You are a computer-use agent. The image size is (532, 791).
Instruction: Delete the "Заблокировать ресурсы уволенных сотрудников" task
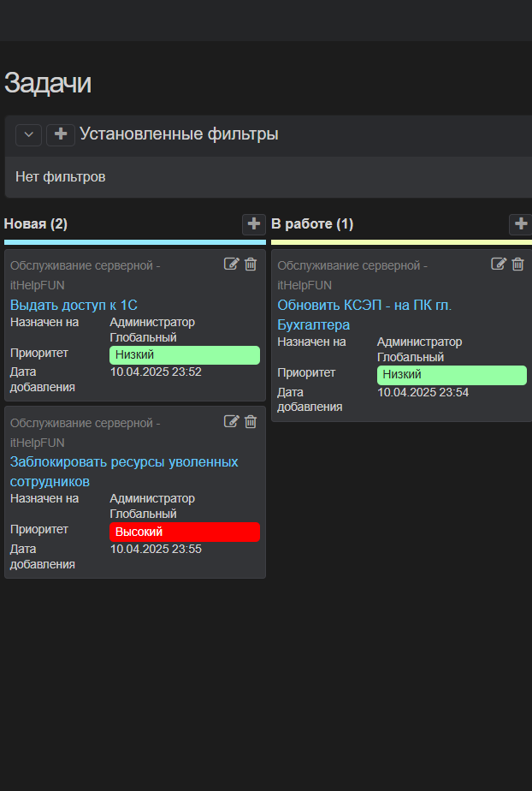[x=251, y=421]
